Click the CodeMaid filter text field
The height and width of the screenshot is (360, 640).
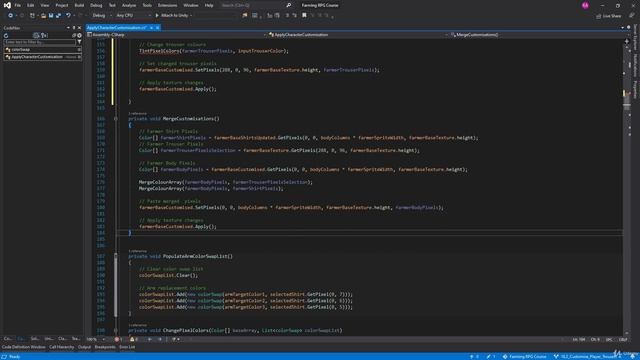pos(40,42)
